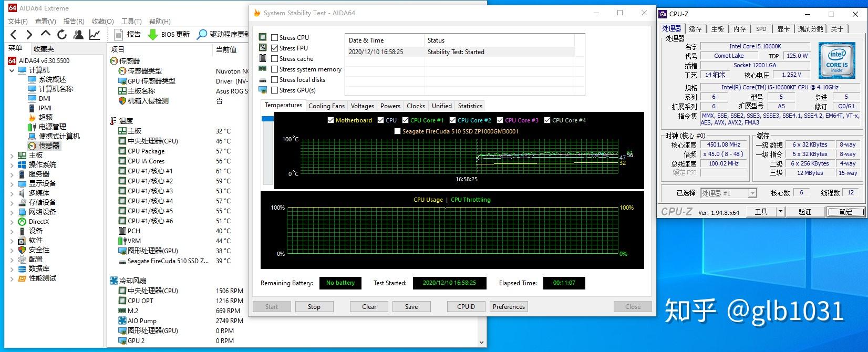Screen dimensions: 868x352
Task: Expand the 服务器 tree node
Action: [x=12, y=174]
